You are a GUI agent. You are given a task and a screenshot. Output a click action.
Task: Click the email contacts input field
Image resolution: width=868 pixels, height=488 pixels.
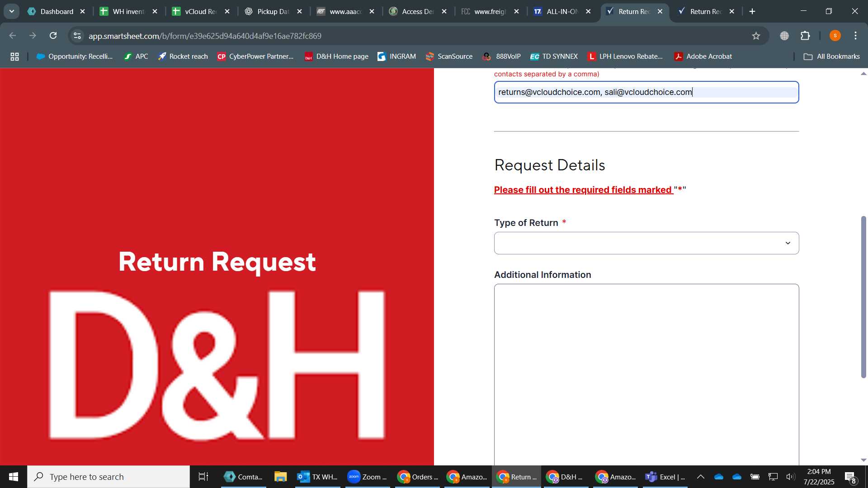tap(646, 92)
